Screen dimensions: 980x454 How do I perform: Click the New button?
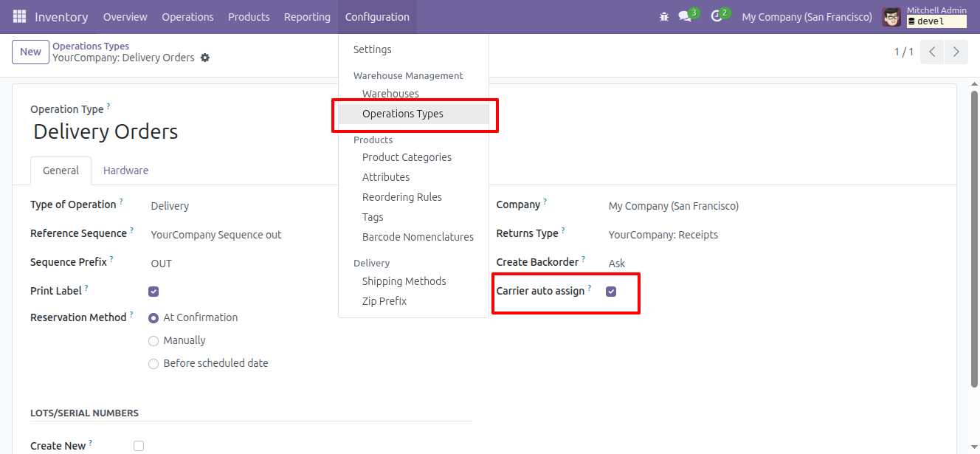click(30, 52)
